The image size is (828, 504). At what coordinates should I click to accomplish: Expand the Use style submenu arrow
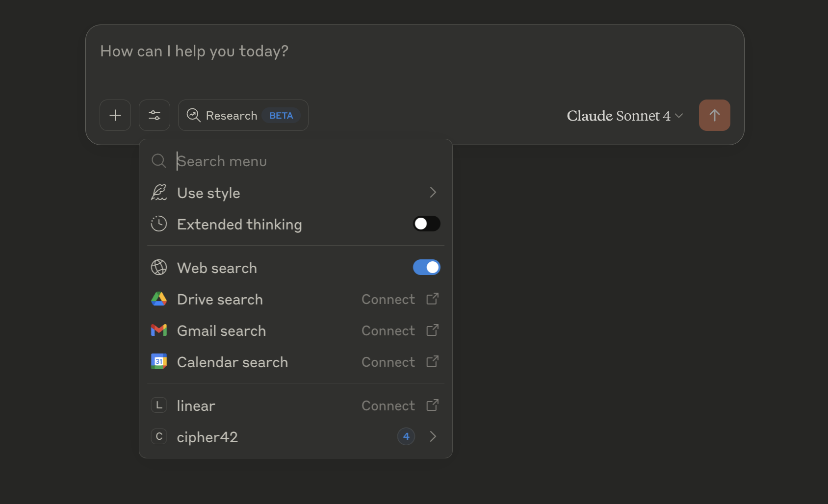point(433,193)
